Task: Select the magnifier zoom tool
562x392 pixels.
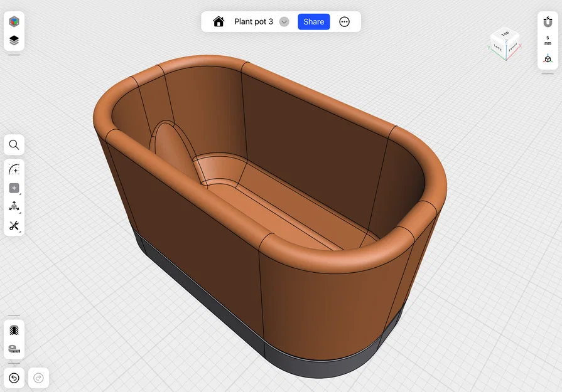Action: (14, 145)
